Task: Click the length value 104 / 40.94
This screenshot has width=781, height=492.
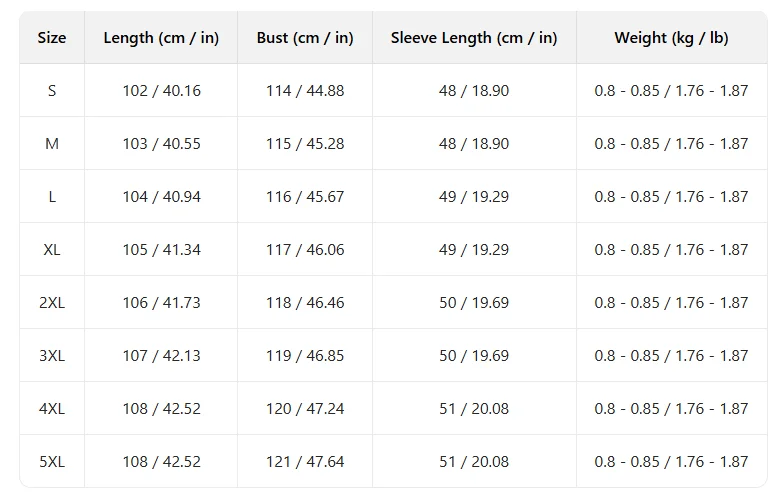Action: click(x=161, y=197)
